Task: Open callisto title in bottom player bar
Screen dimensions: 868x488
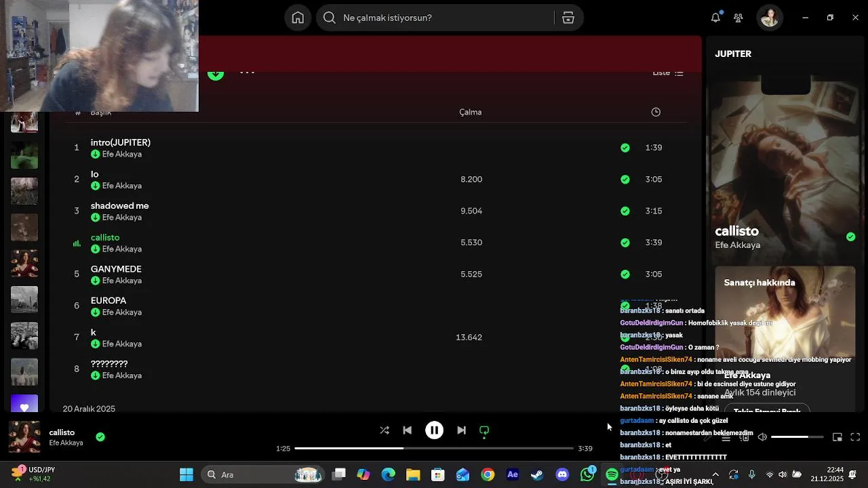Action: [62, 432]
